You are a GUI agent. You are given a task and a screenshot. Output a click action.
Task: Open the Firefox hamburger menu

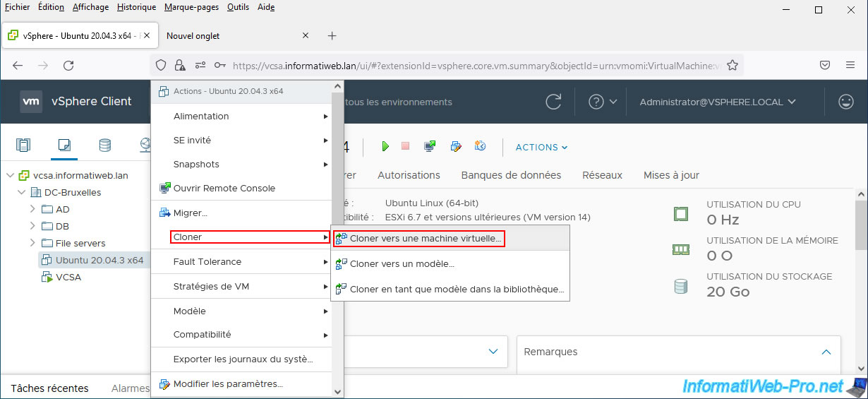(850, 65)
